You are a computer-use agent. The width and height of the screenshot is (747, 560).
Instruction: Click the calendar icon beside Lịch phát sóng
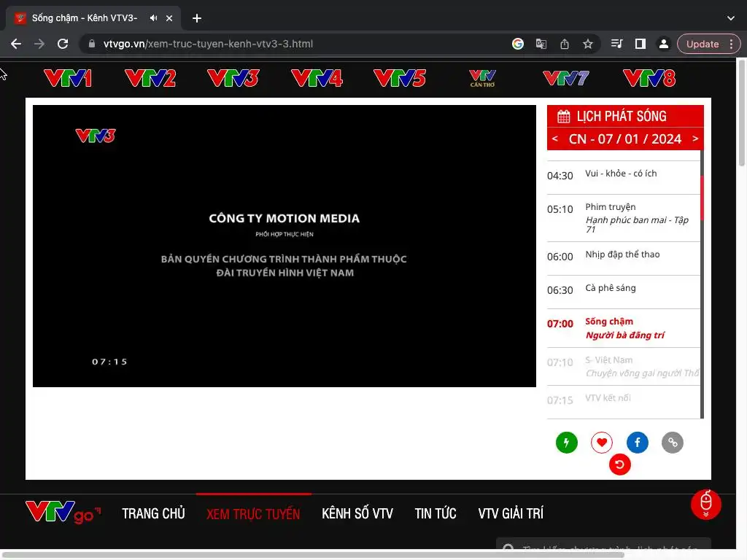(564, 116)
